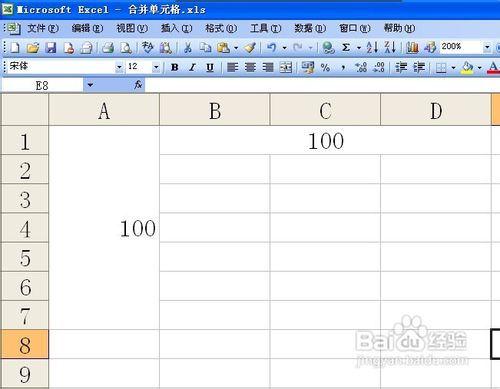
Task: Undo the last action
Action: 271,48
